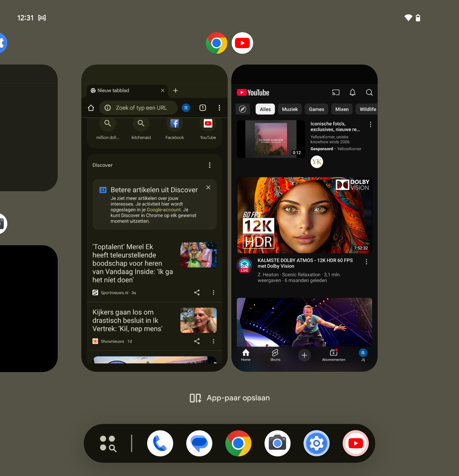Screen dimensions: 459x476
Task: Launch Chrome from the taskbar
Action: [238, 443]
